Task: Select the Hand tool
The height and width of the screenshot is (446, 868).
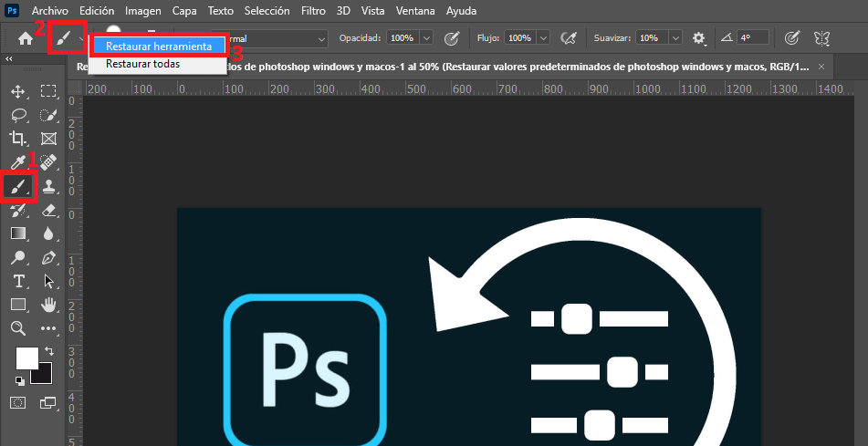Action: pyautogui.click(x=48, y=305)
